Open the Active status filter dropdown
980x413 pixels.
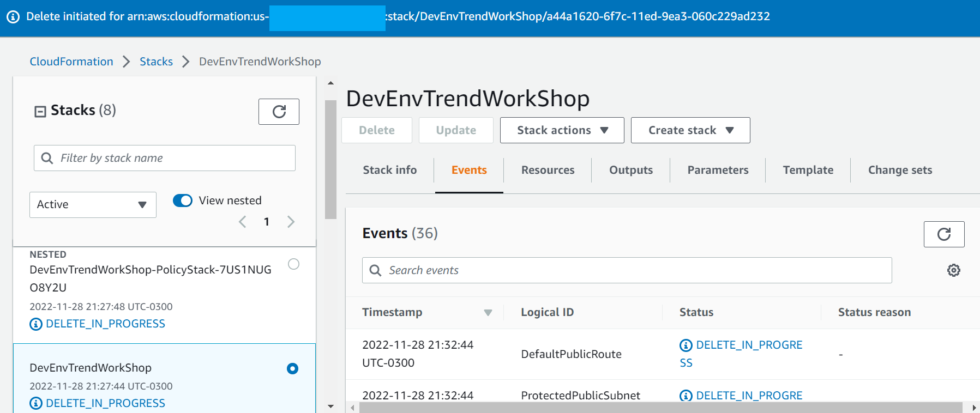(93, 205)
